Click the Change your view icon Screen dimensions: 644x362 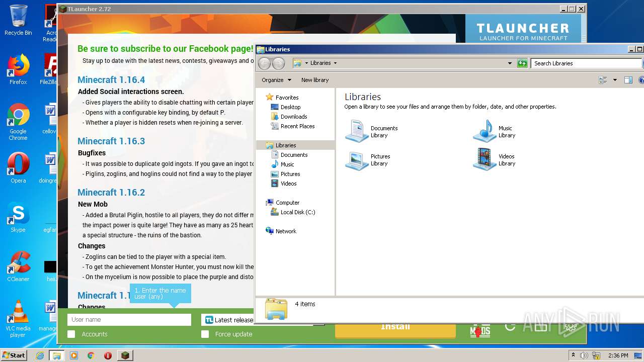pos(603,80)
